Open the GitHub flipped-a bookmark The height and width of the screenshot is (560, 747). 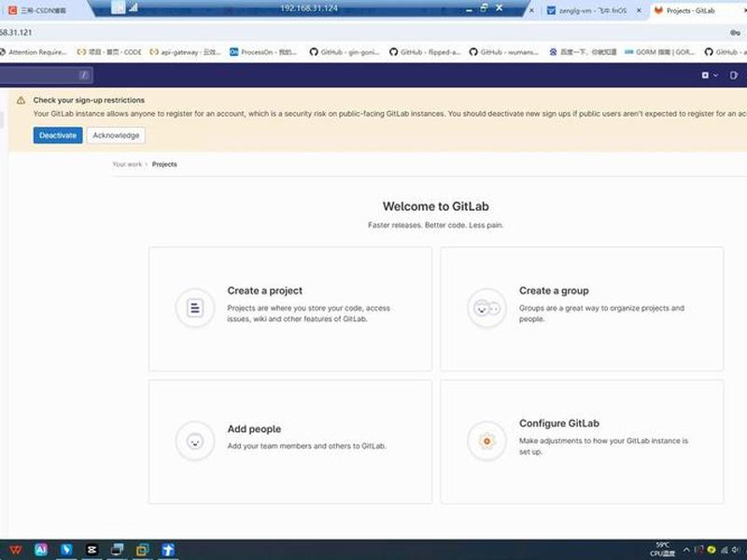pyautogui.click(x=425, y=52)
